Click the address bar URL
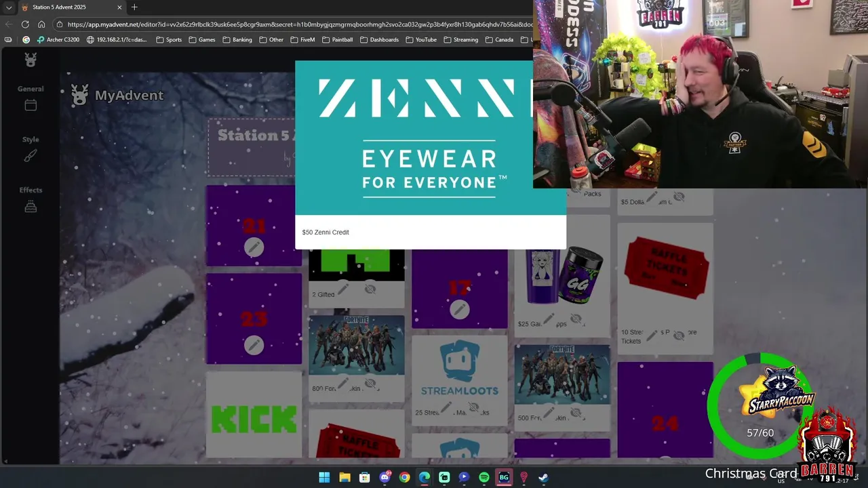Viewport: 868px width, 488px height. point(300,24)
